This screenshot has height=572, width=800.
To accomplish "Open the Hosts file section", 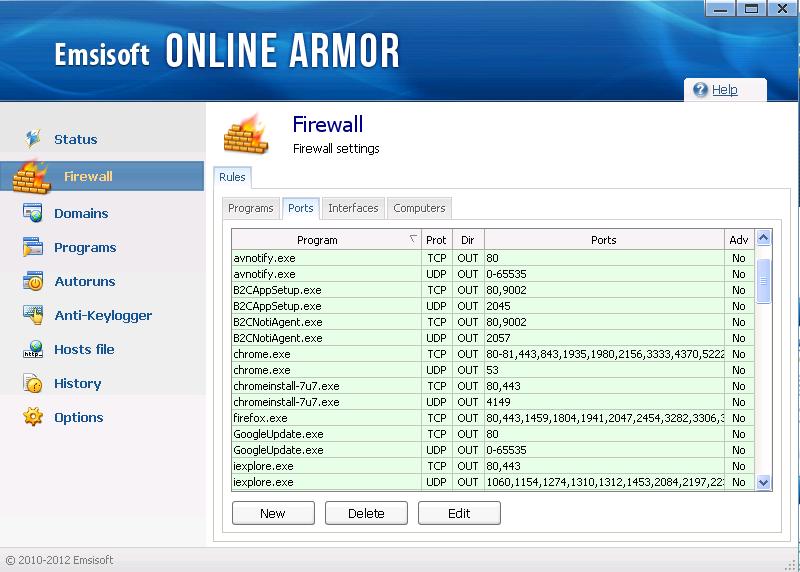I will coord(84,350).
